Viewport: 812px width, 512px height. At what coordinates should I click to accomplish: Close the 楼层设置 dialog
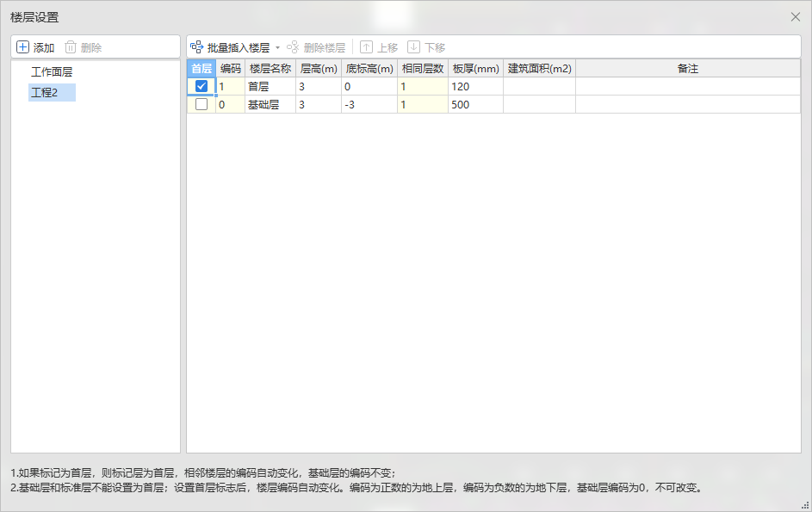pos(796,16)
